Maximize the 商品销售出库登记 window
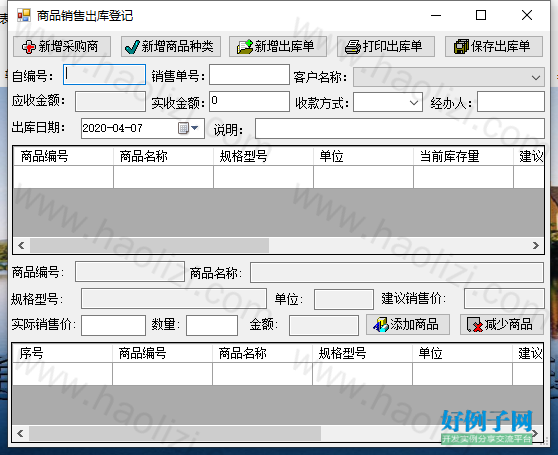558x455 pixels. pyautogui.click(x=481, y=15)
